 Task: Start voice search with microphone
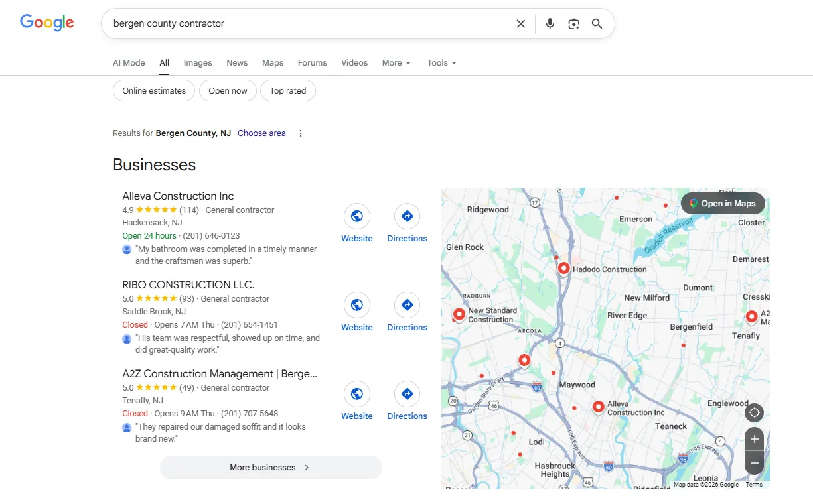550,24
